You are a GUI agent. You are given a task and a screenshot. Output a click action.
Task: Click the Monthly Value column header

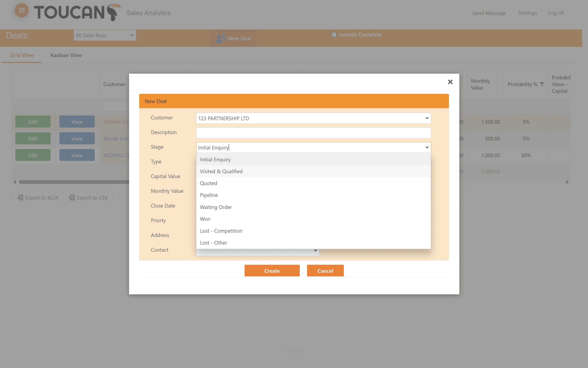[x=485, y=84]
